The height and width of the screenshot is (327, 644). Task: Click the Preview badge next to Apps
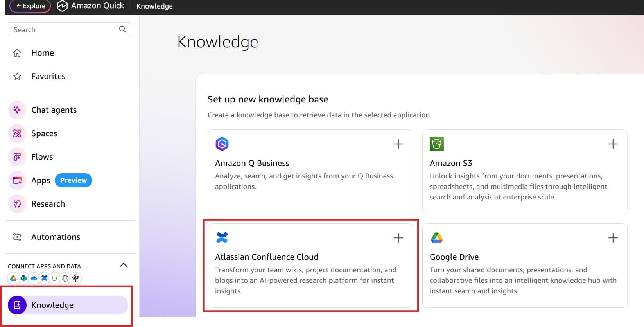pos(74,180)
